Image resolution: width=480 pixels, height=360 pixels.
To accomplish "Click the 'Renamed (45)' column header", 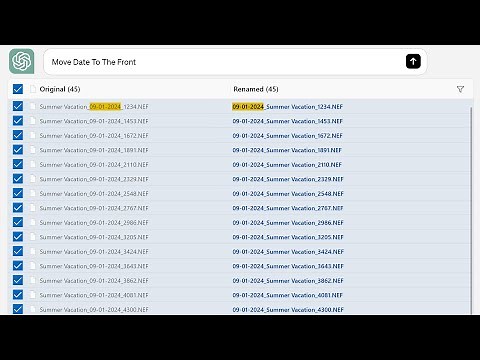I will tap(256, 89).
